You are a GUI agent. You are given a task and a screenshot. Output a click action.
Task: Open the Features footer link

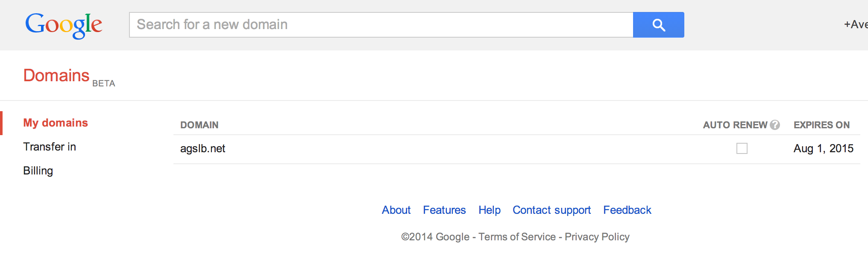[x=444, y=210]
